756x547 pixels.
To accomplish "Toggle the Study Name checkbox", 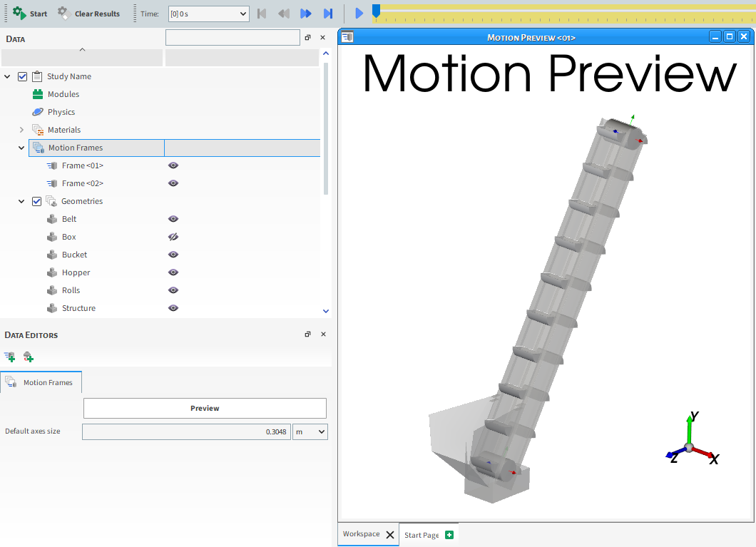I will click(x=22, y=76).
